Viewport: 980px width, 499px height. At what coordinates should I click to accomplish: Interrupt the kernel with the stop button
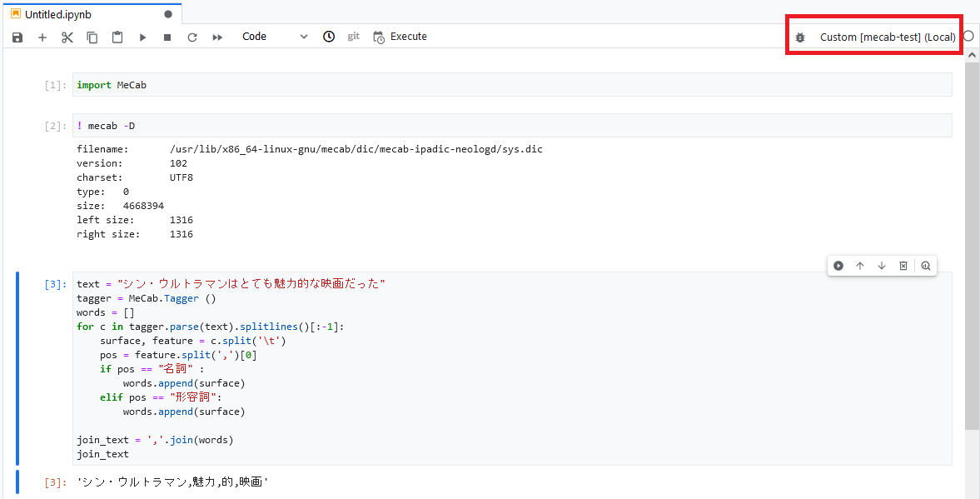167,37
